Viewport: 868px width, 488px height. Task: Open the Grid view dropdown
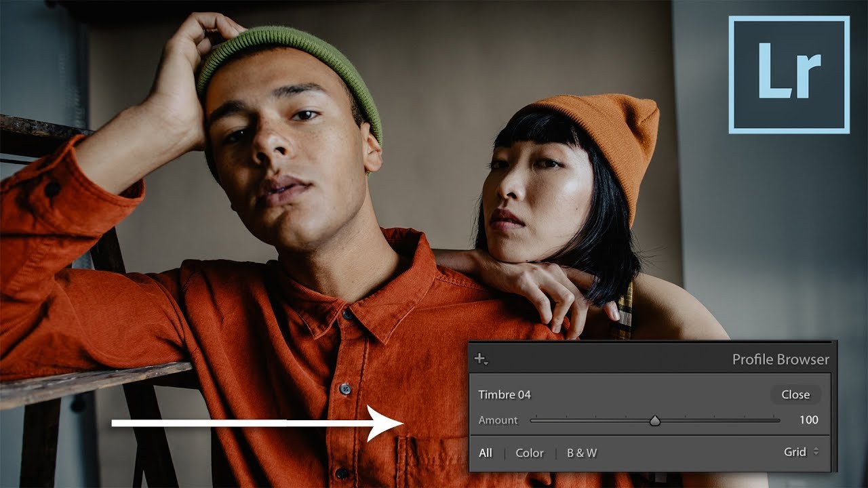pos(802,451)
